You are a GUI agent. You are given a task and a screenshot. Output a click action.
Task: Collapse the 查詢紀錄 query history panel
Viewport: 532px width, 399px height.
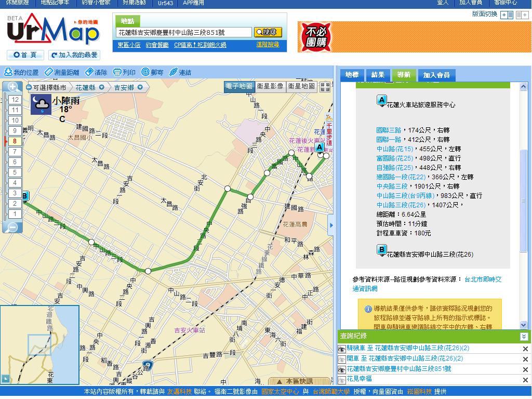tap(524, 336)
